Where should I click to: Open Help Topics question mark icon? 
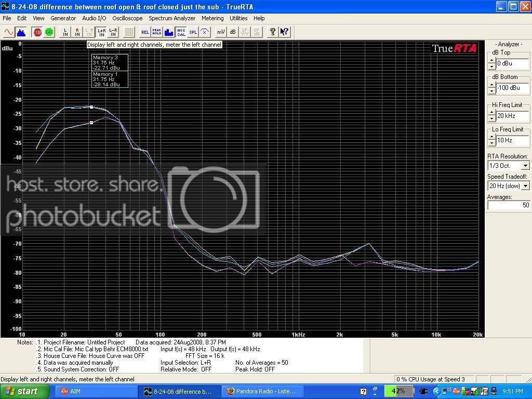272,32
